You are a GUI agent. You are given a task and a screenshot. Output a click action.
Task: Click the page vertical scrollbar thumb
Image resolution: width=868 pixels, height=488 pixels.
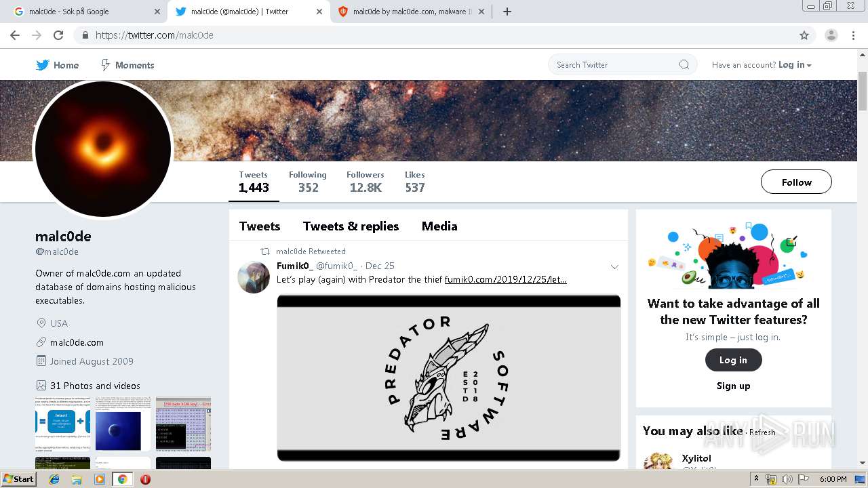[x=863, y=90]
